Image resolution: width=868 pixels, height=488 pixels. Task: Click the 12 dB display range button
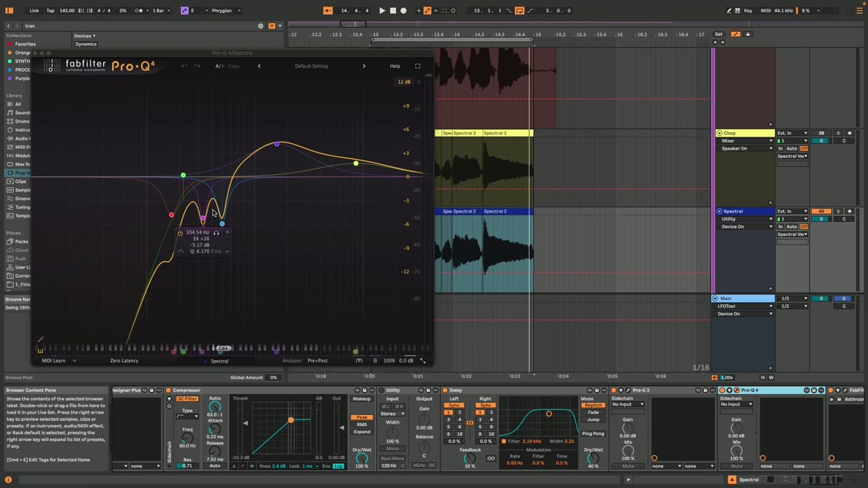(x=404, y=82)
